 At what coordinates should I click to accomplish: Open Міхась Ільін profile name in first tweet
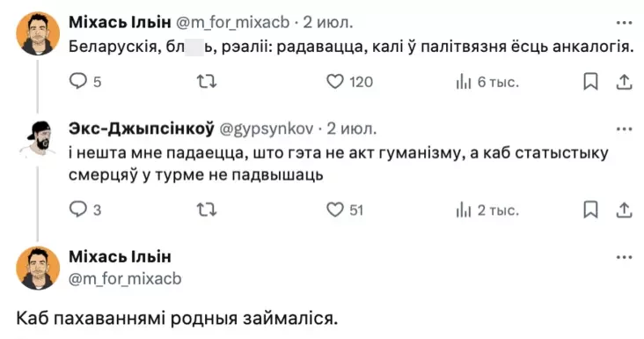120,22
